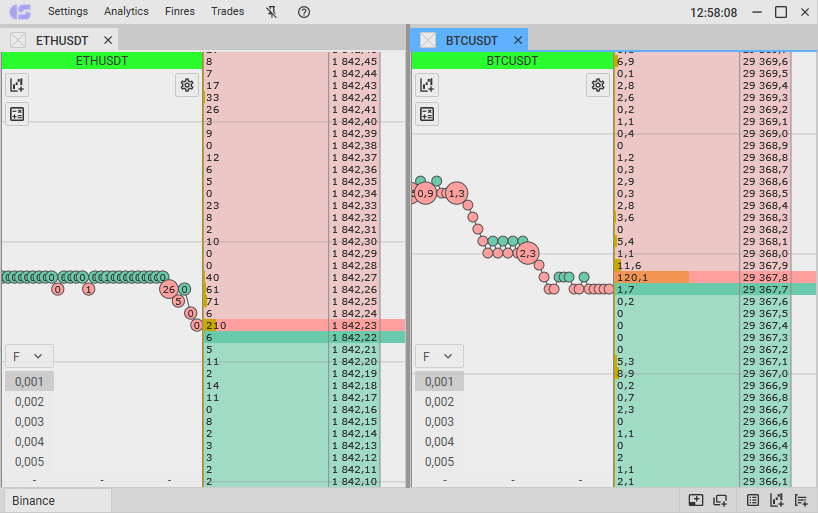818x513 pixels.
Task: Click the unpin window icon in menu bar
Action: pos(272,12)
